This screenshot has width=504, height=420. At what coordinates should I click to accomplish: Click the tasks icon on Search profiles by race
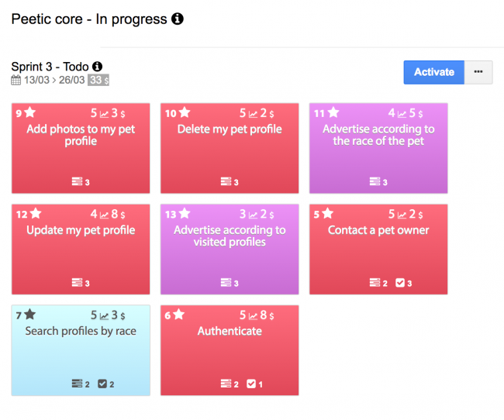(x=77, y=384)
